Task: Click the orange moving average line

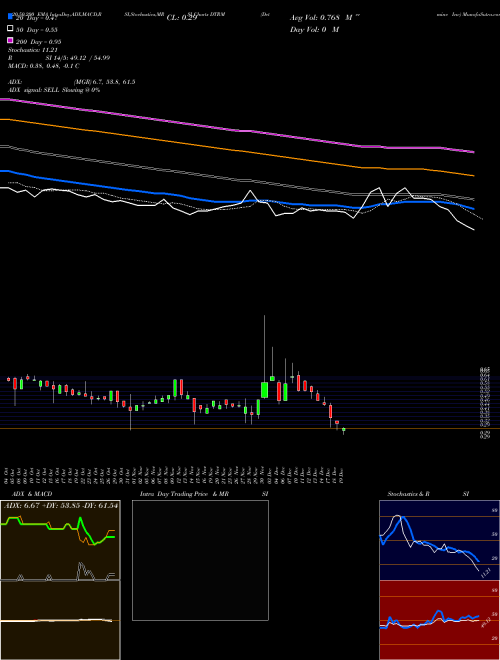Action: tap(237, 150)
